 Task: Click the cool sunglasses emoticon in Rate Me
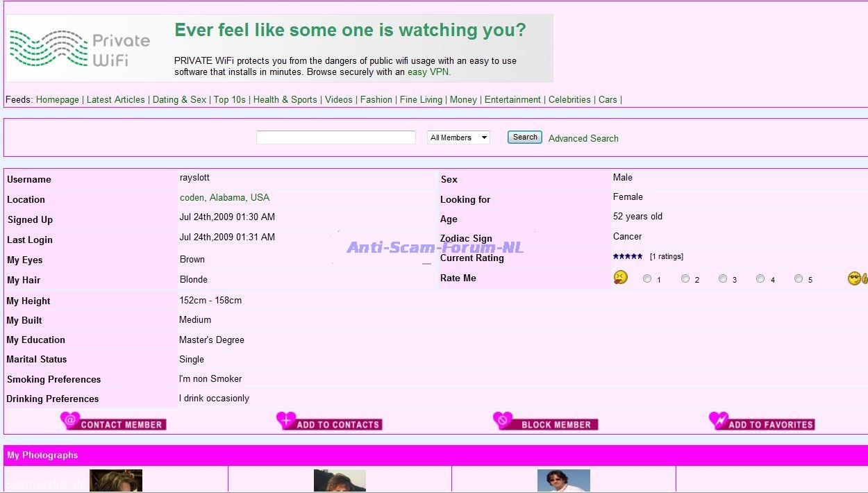[854, 278]
